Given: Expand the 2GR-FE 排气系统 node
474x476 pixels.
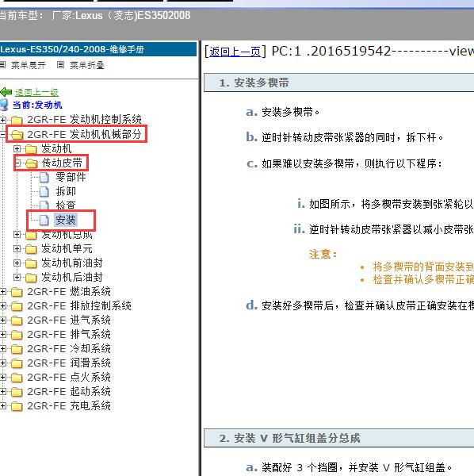Looking at the screenshot, I should click(x=2, y=334).
